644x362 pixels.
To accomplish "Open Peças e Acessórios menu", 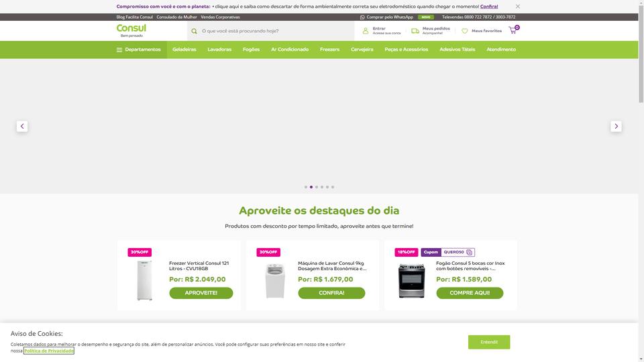I will (407, 50).
